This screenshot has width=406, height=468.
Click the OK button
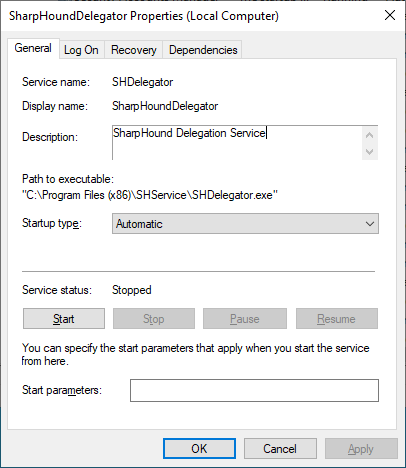pyautogui.click(x=199, y=449)
